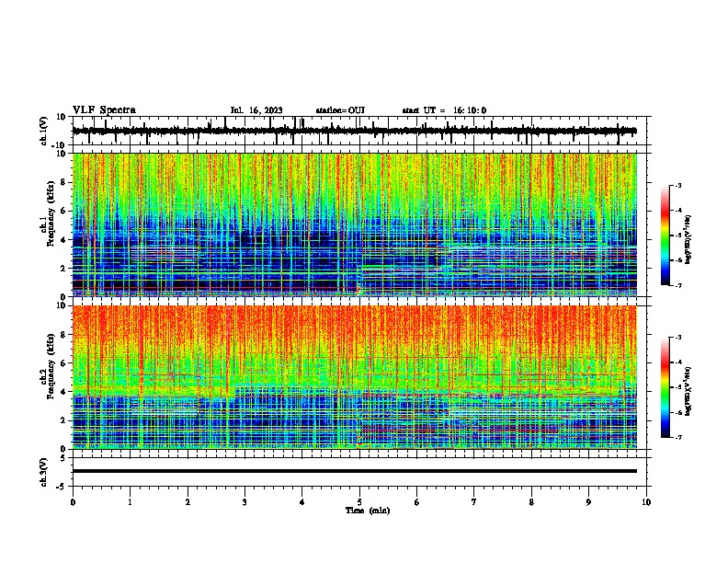The width and height of the screenshot is (728, 563).
Task: Click the color scale bar beside ch.1 spectrogram
Action: (x=665, y=236)
